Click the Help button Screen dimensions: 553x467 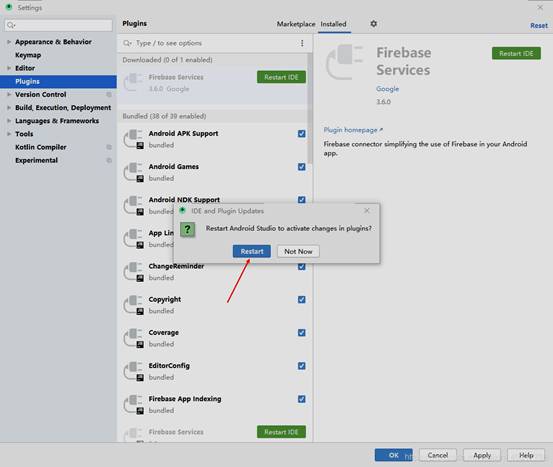pyautogui.click(x=526, y=455)
